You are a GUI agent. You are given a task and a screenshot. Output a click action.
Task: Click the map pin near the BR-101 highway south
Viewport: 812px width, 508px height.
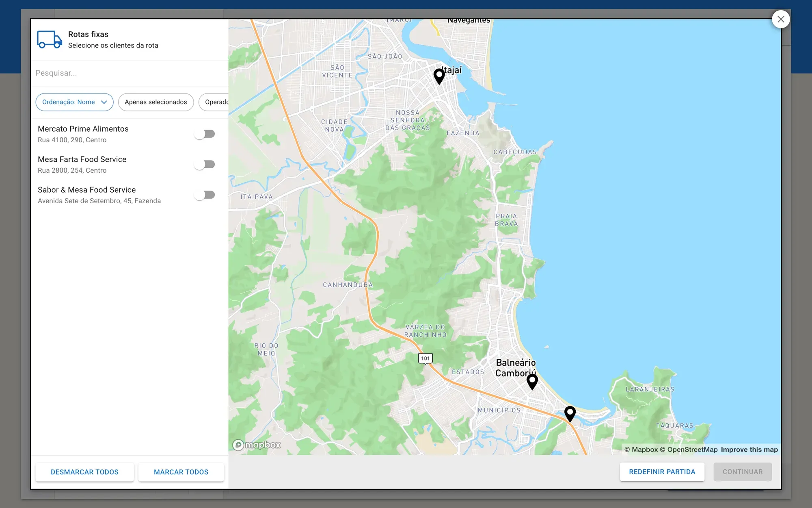coord(570,414)
